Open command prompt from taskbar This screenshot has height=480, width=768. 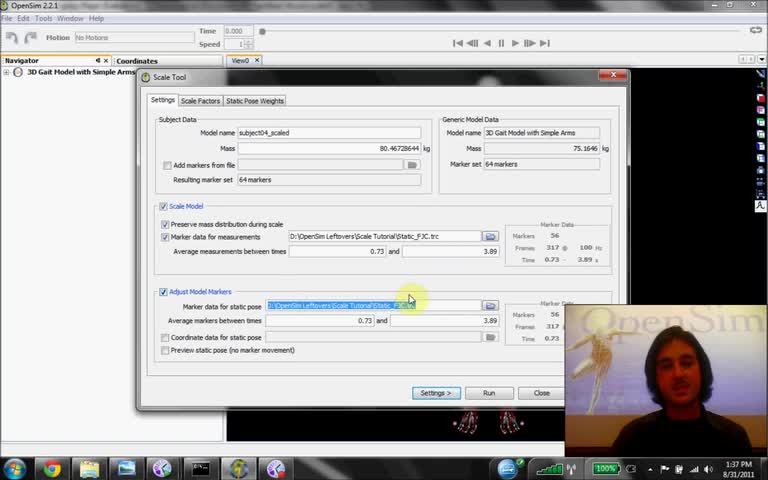pos(201,469)
